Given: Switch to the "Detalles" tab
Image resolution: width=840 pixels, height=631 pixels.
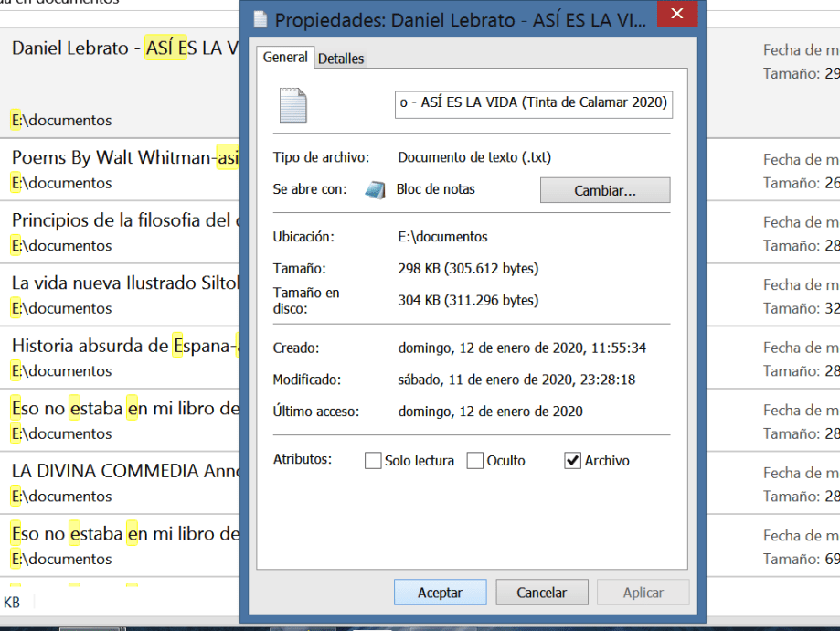Looking at the screenshot, I should click(340, 58).
